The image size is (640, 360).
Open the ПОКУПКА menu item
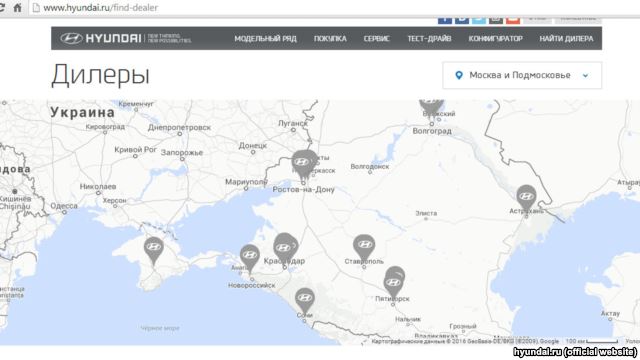point(330,38)
